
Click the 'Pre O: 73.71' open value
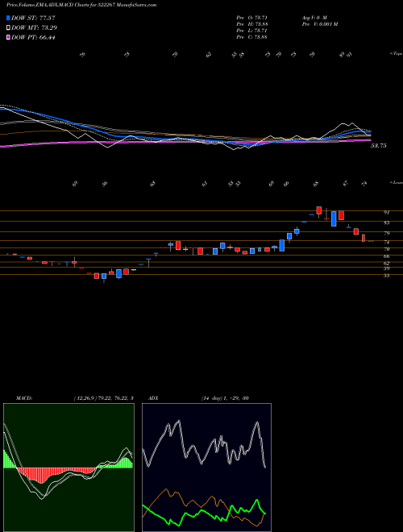point(251,18)
